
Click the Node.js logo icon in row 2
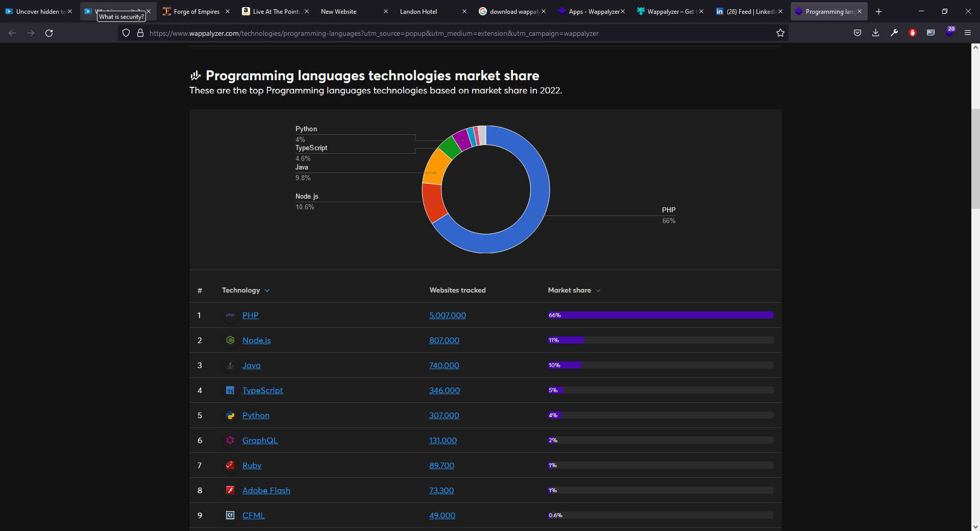tap(230, 340)
